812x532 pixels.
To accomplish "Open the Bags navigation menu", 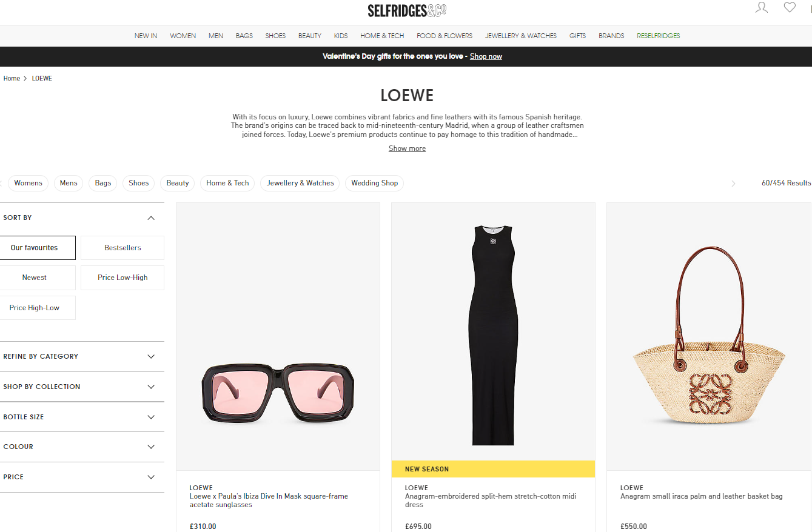I will click(x=244, y=36).
